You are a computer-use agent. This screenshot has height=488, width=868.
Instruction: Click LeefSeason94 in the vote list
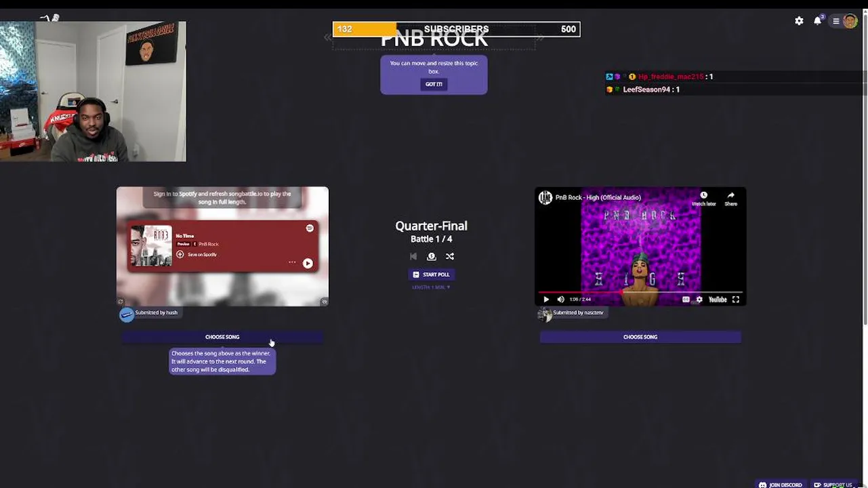click(x=646, y=89)
